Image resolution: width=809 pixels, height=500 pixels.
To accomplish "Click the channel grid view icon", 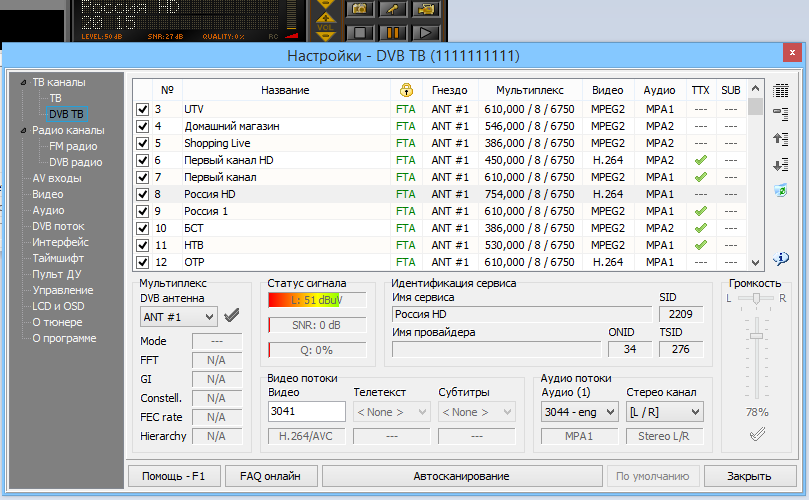I will coord(781,90).
